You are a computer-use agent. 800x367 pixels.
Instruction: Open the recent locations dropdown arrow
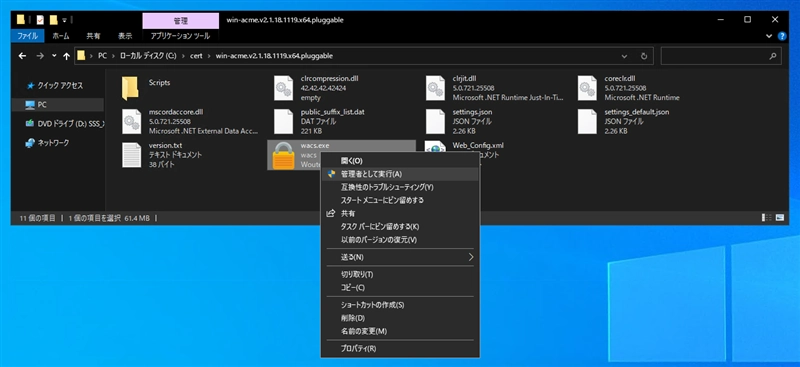click(55, 56)
